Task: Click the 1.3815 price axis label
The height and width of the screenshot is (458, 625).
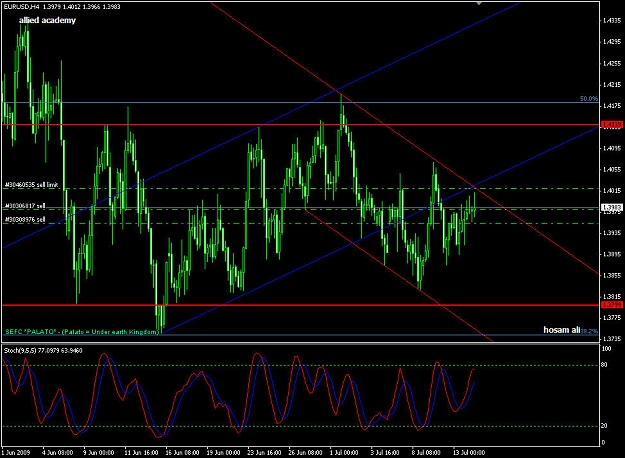Action: tap(612, 297)
